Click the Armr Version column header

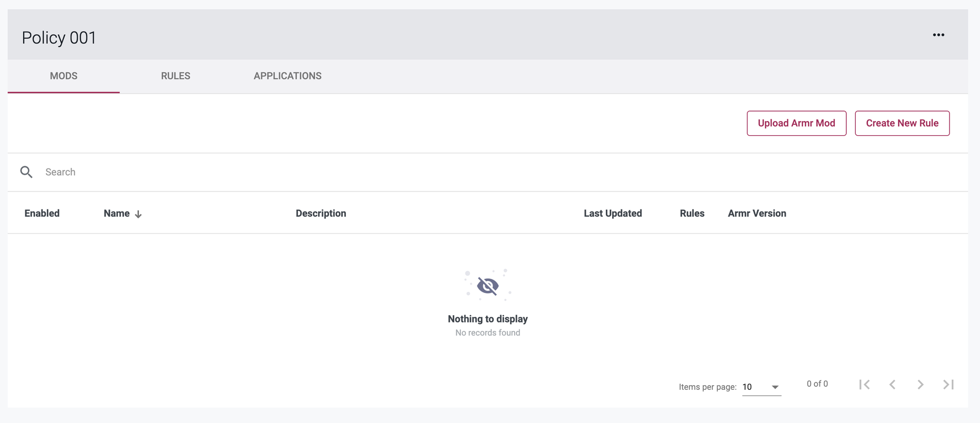(757, 213)
